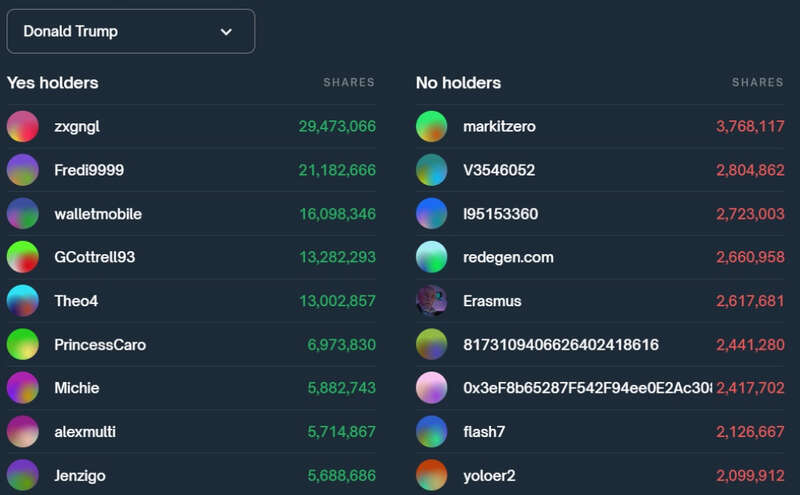Select the Michie username
800x495 pixels.
click(x=77, y=388)
